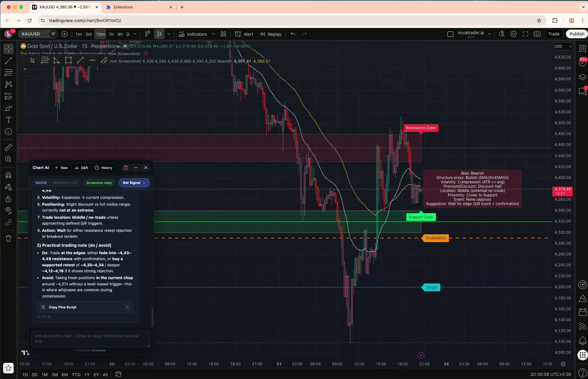Select the YTD date range
588x379 pixels.
click(76, 375)
